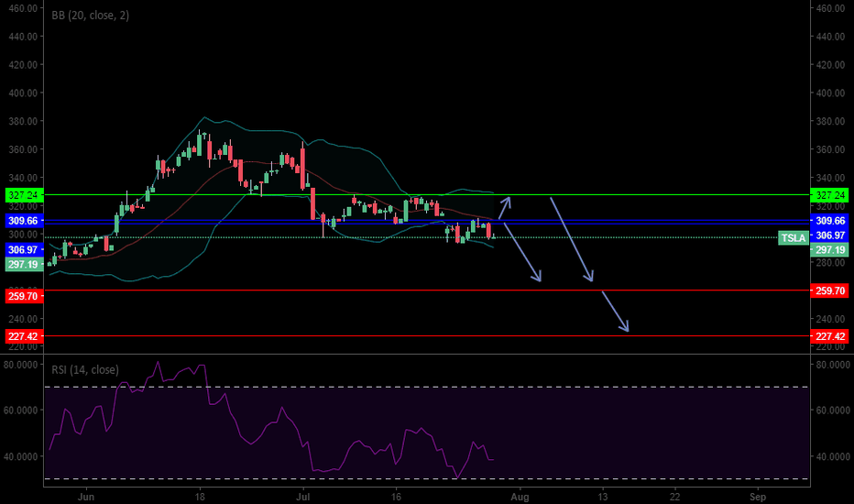854x504 pixels.
Task: Click the RSI (14, close) indicator label
Action: tap(85, 369)
